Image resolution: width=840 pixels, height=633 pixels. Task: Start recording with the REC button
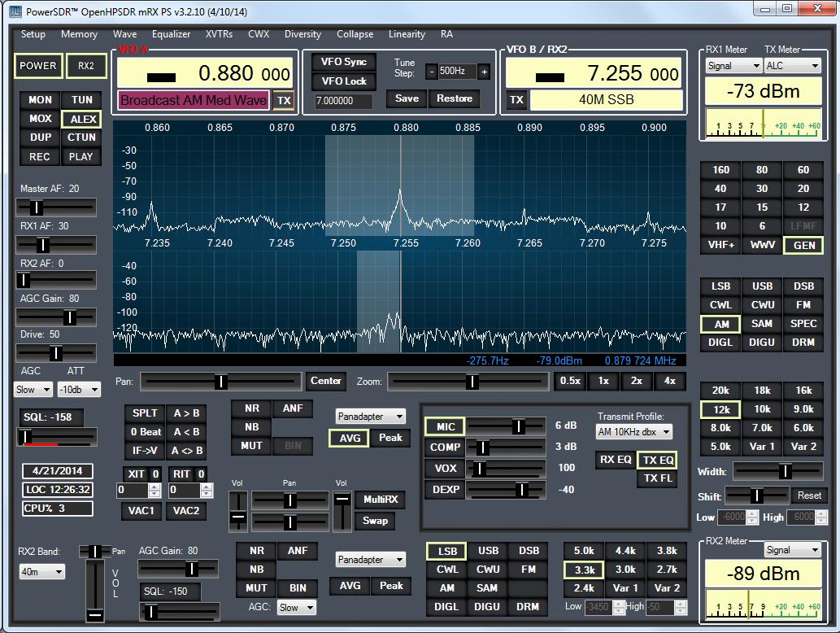pyautogui.click(x=40, y=156)
